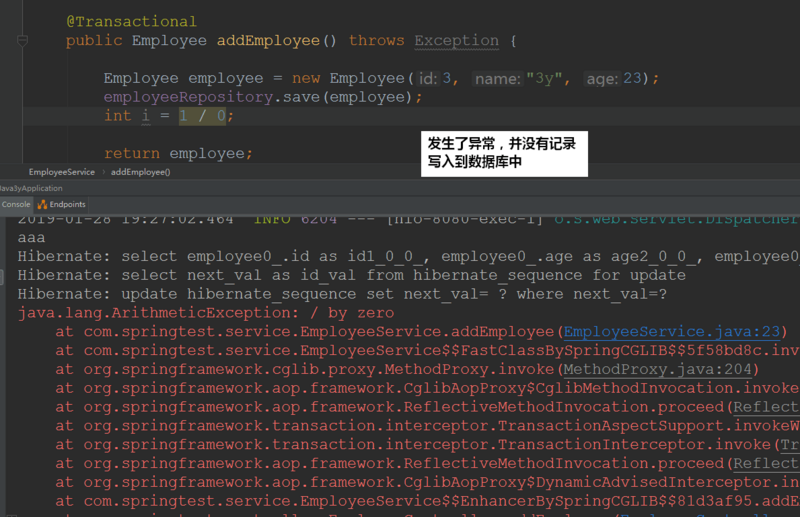800x517 pixels.
Task: Collapse the addEmployee method fold marker
Action: [x=22, y=40]
